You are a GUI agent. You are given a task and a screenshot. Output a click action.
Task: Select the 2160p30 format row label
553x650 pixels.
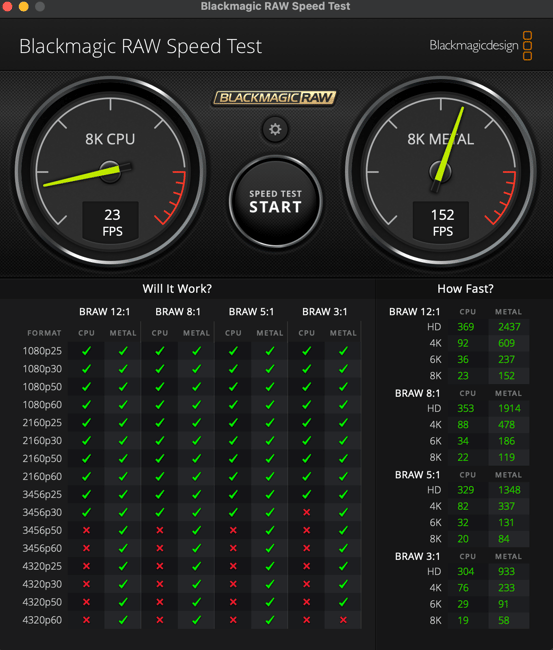pos(42,441)
